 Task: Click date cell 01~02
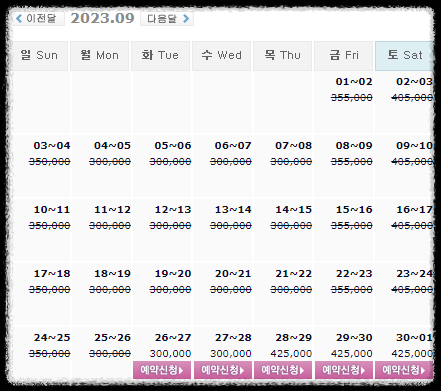click(343, 102)
